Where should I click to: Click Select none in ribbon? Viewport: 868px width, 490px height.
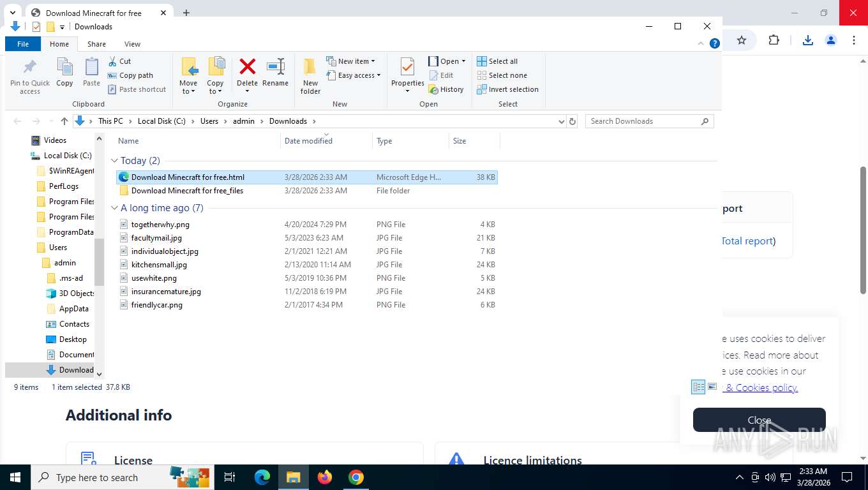pyautogui.click(x=502, y=75)
